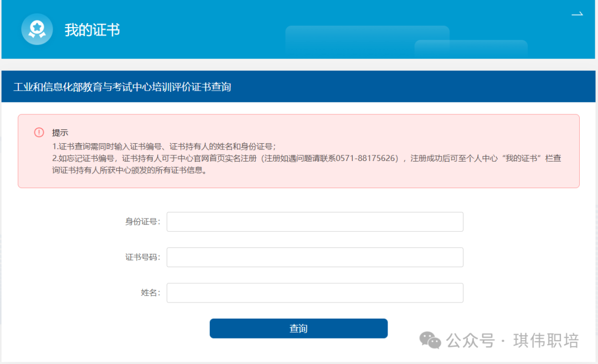Screen dimensions: 598x364
Task: Click the 证书号码 field label
Action: (143, 257)
